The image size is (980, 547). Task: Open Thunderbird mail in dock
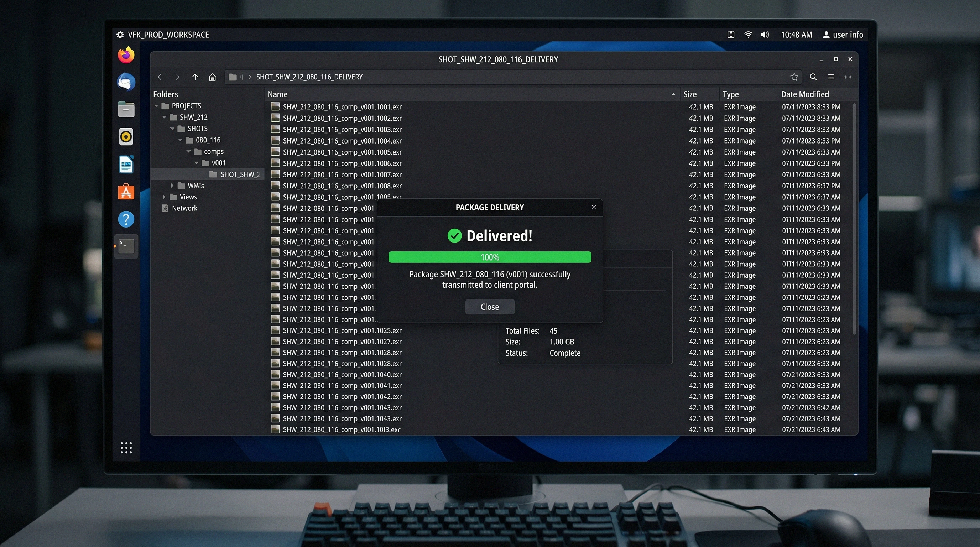click(126, 83)
